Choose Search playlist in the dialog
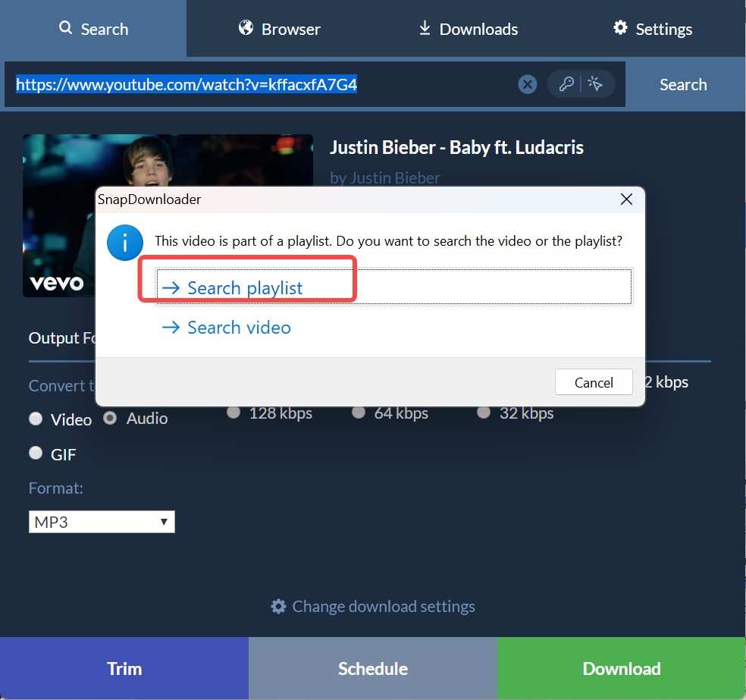 tap(235, 287)
